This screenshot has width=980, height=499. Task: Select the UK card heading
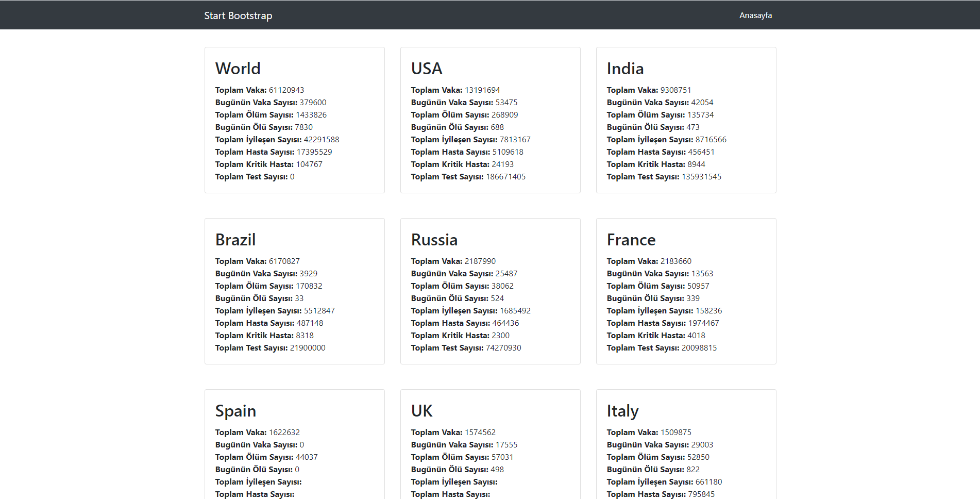tap(421, 411)
